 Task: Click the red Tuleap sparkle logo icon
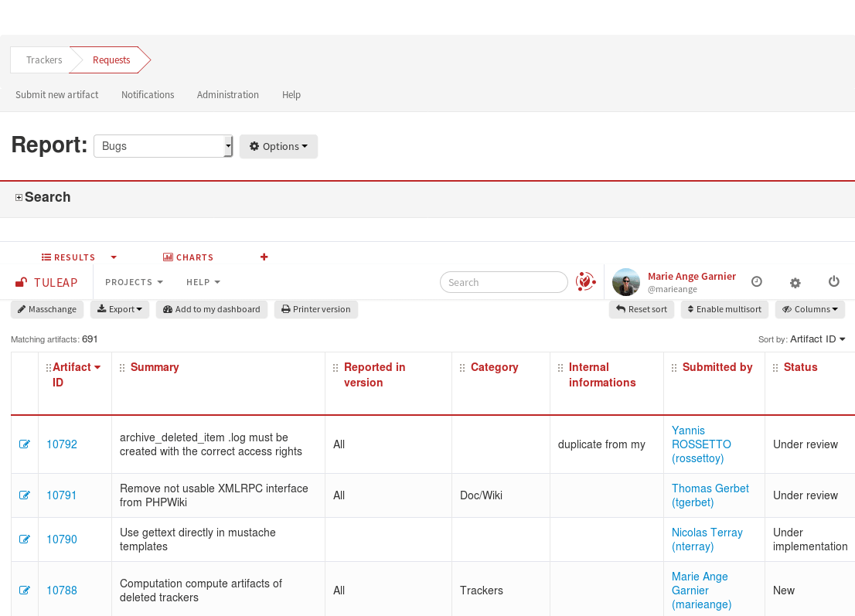pyautogui.click(x=586, y=282)
